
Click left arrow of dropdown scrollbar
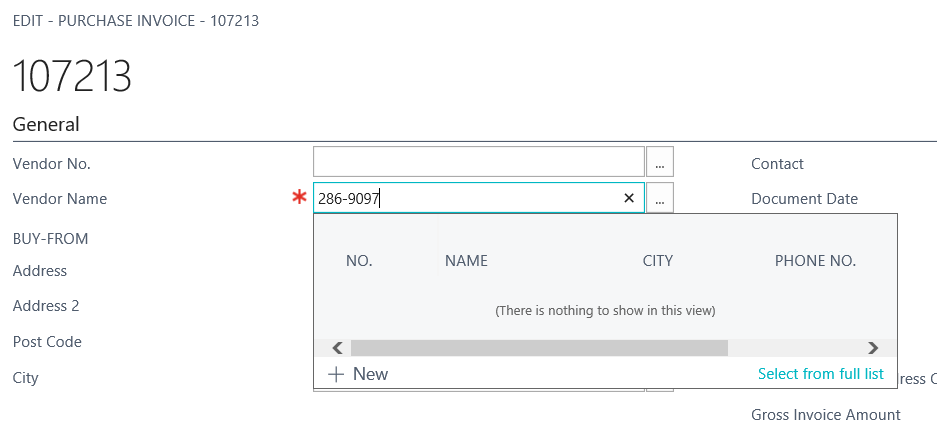[337, 348]
